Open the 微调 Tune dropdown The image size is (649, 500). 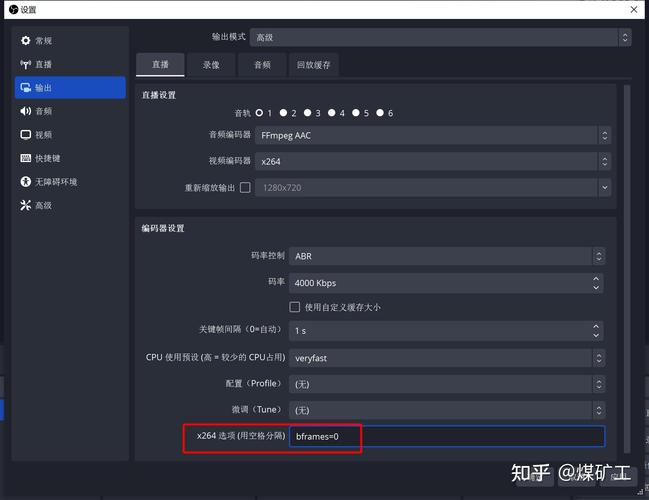447,410
